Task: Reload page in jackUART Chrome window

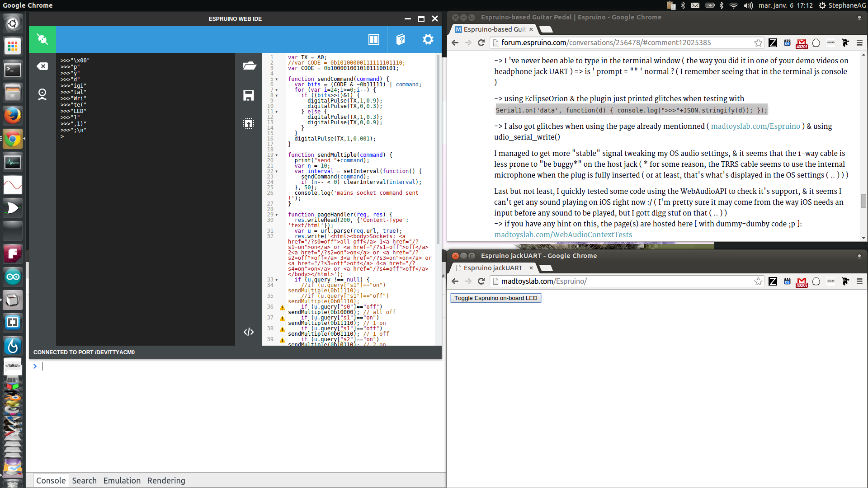Action: 481,281
